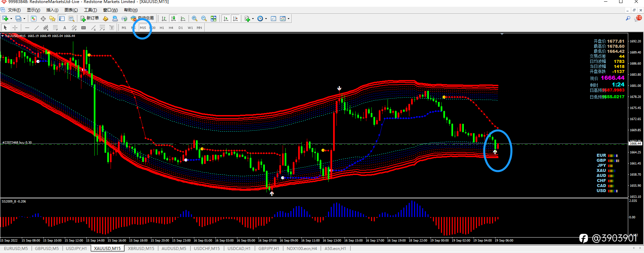The width and height of the screenshot is (644, 253).
Task: Open the Signals radio-wave icon
Action: pos(124,19)
